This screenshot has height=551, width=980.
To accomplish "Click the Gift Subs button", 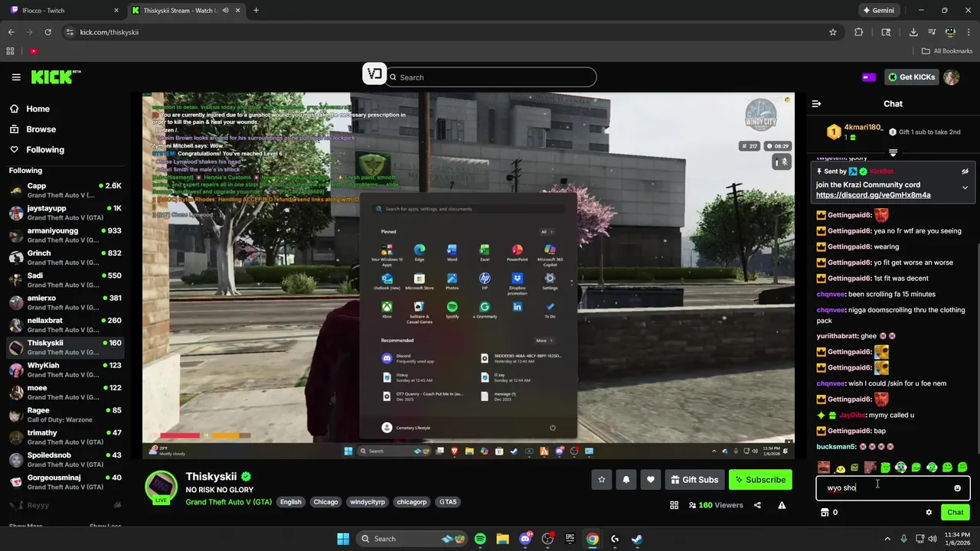I will point(694,480).
